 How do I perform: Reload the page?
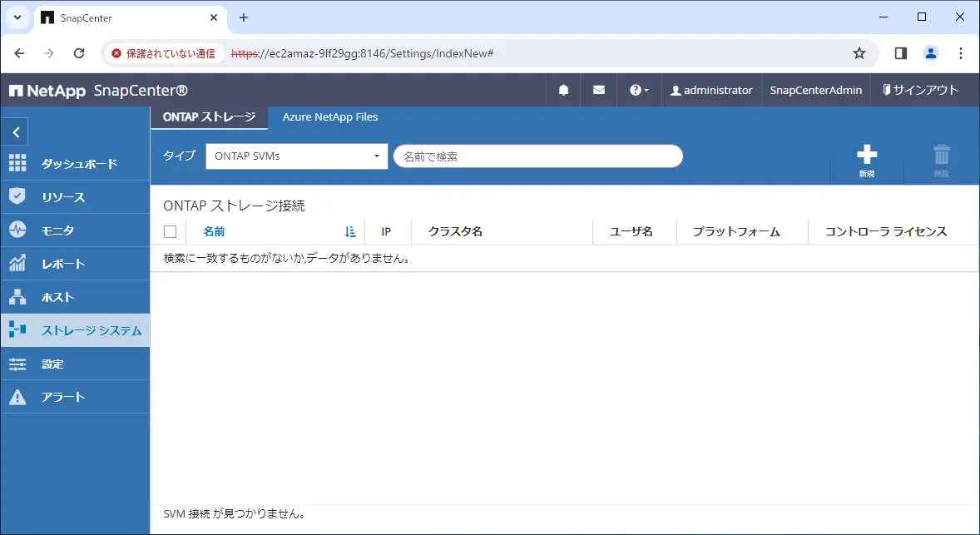tap(79, 53)
